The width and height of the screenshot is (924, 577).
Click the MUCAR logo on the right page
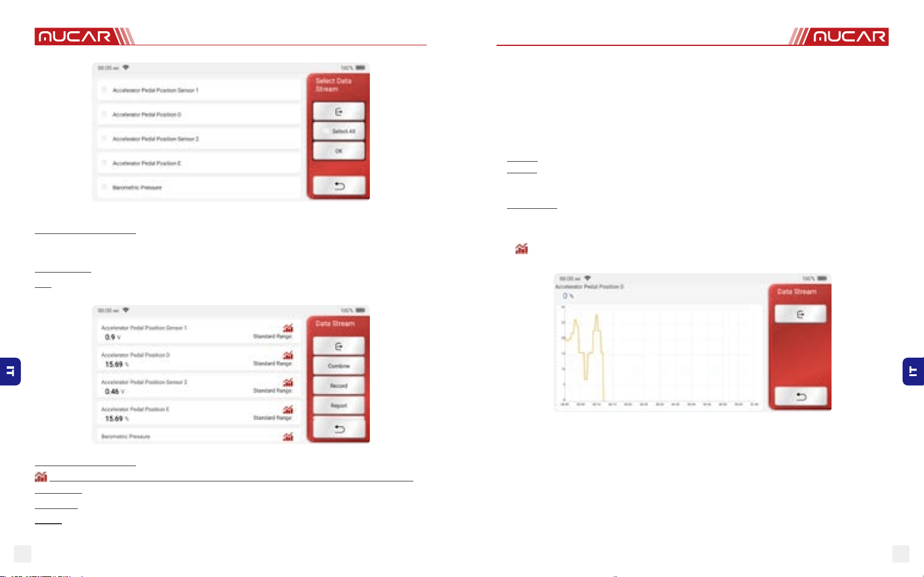838,37
